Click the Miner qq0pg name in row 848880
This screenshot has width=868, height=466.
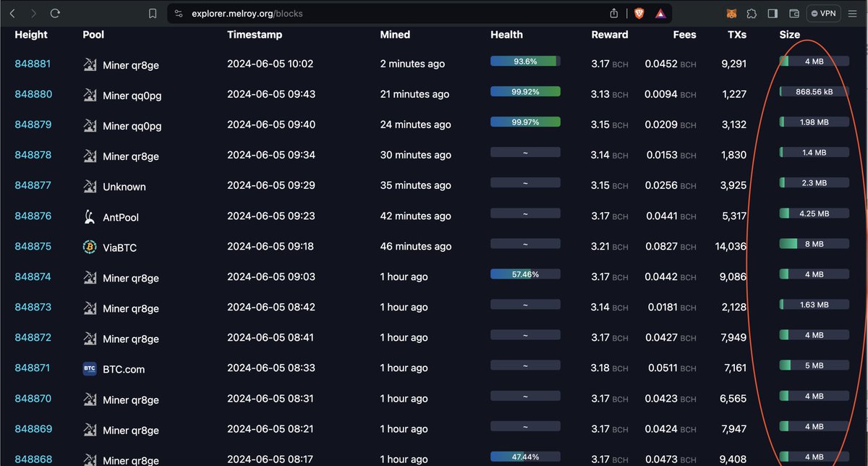click(132, 96)
